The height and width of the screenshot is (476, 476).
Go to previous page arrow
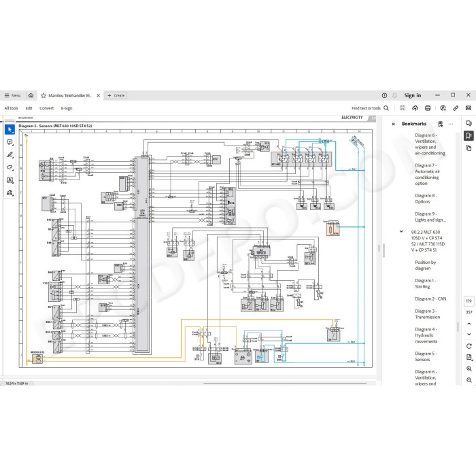click(x=469, y=324)
